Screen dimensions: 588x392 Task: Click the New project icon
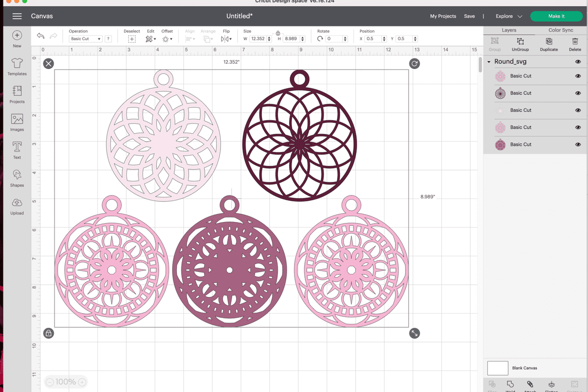coord(17,35)
